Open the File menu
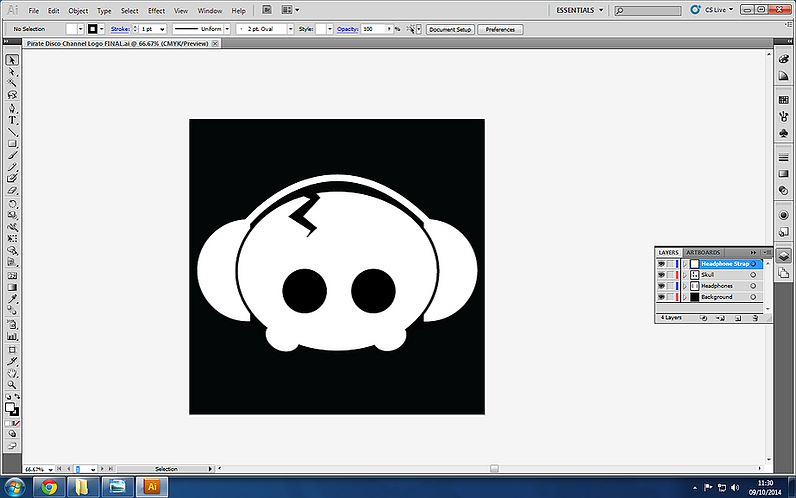This screenshot has height=498, width=796. click(x=34, y=11)
